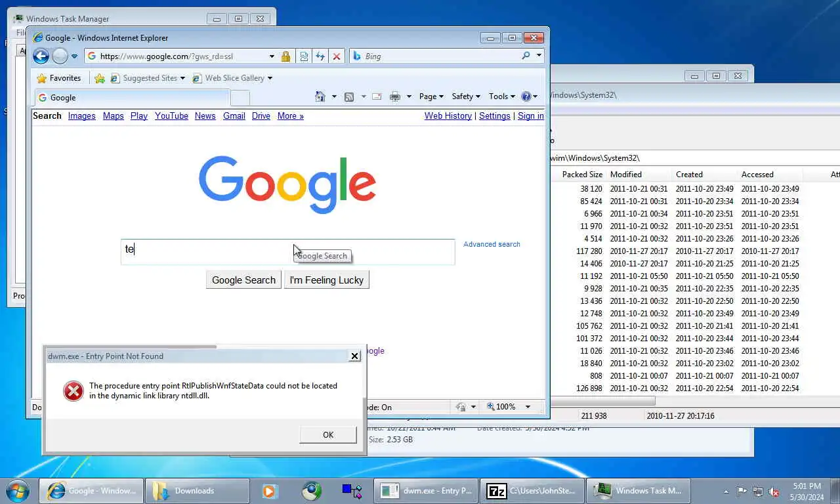The image size is (840, 504).
Task: Sort 7-Zip list by Modified column
Action: [639, 175]
